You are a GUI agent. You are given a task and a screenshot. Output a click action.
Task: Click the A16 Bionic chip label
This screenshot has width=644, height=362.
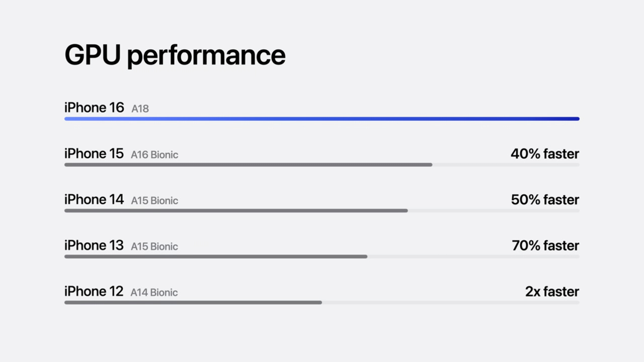[x=154, y=155]
